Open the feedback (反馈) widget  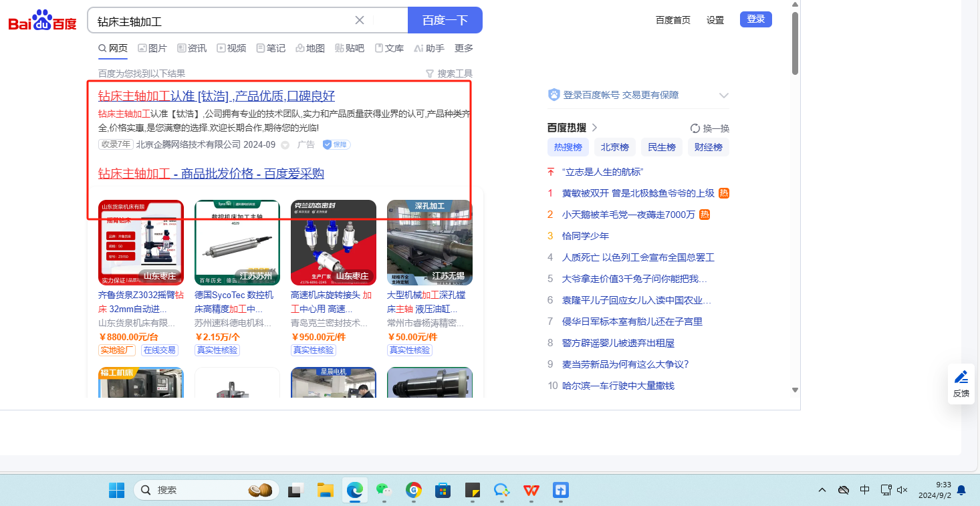[961, 384]
